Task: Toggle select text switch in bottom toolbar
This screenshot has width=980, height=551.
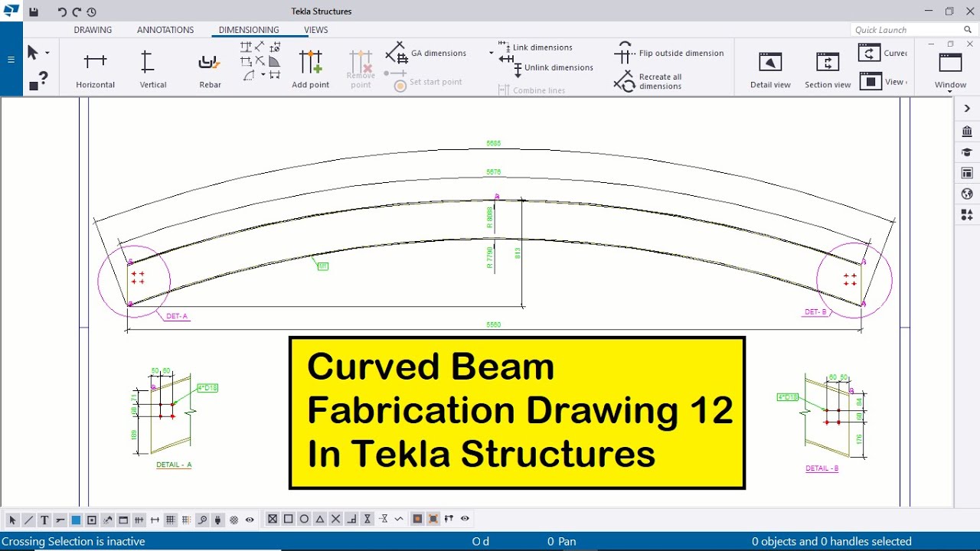Action: (44, 520)
